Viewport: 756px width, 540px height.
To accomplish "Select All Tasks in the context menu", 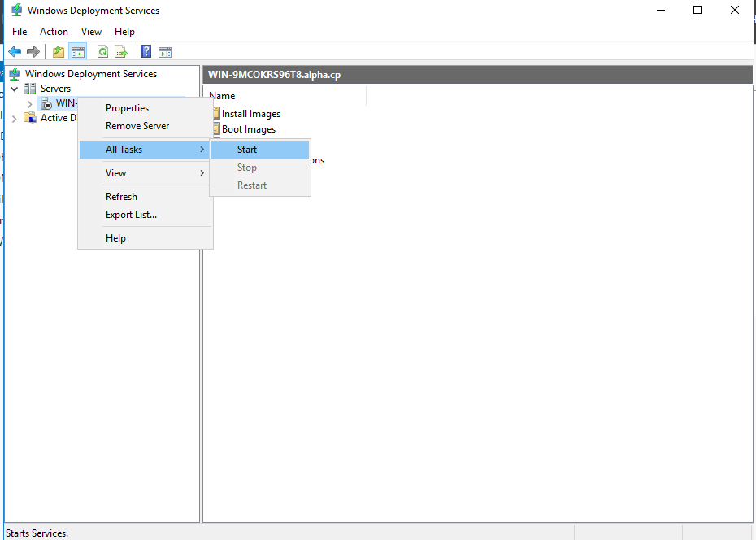I will click(x=146, y=150).
